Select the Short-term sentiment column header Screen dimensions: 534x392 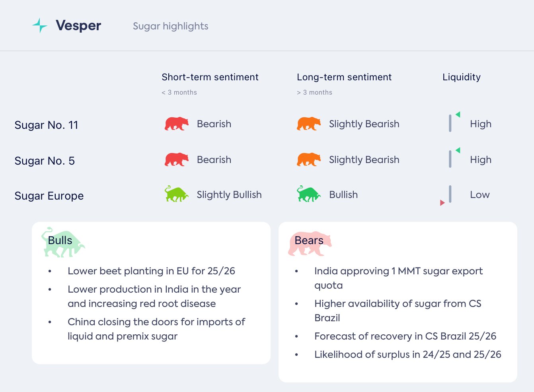coord(210,77)
